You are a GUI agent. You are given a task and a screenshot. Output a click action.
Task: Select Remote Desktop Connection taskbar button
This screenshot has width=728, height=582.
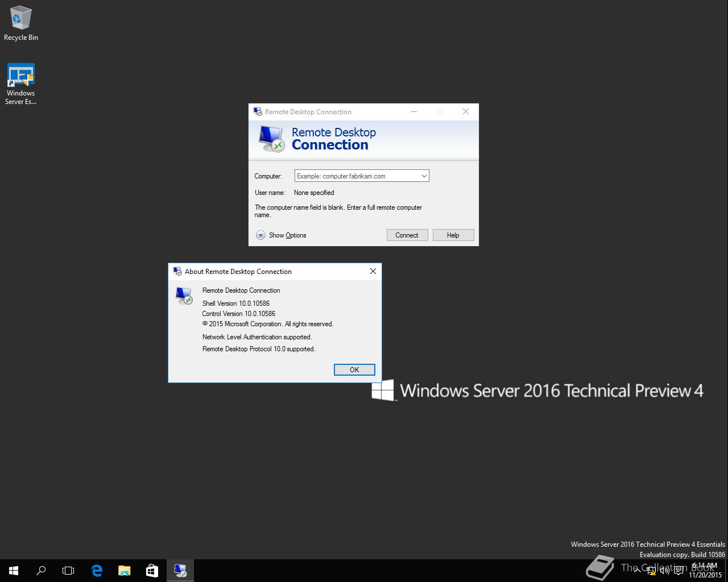point(180,571)
